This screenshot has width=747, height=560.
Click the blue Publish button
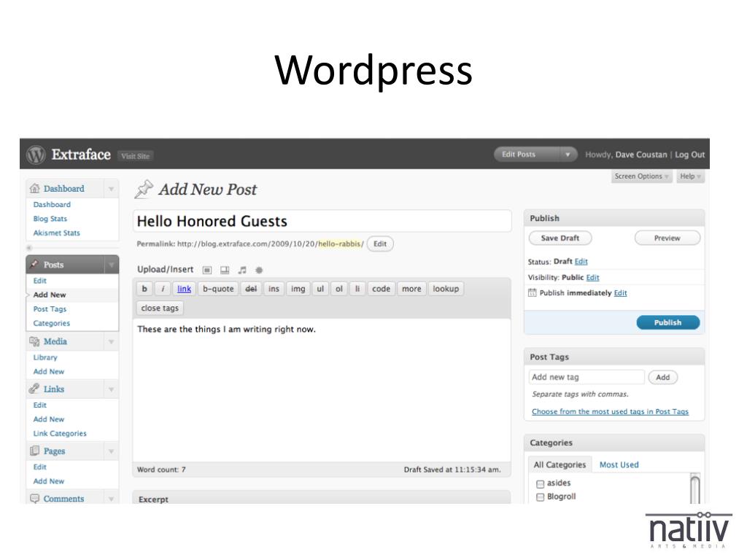(668, 322)
